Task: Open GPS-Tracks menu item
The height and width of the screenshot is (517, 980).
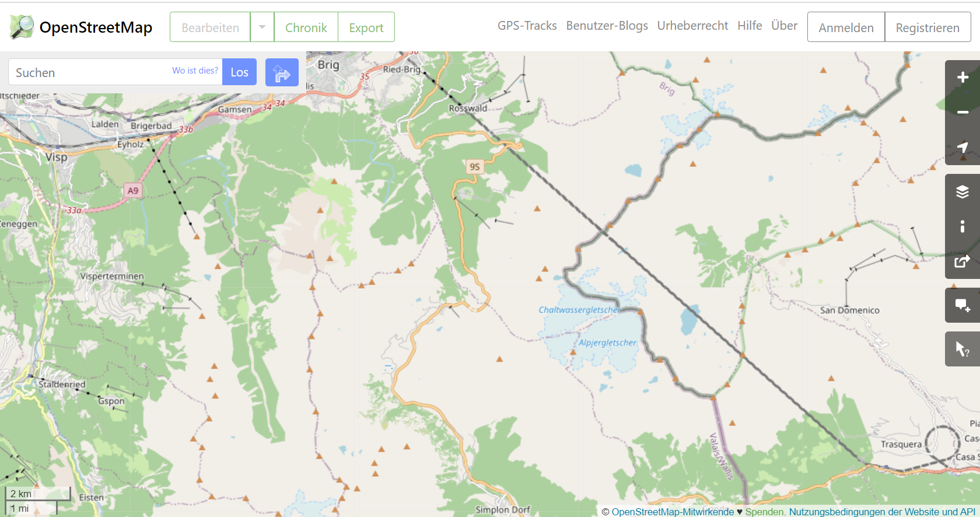Action: [x=527, y=26]
